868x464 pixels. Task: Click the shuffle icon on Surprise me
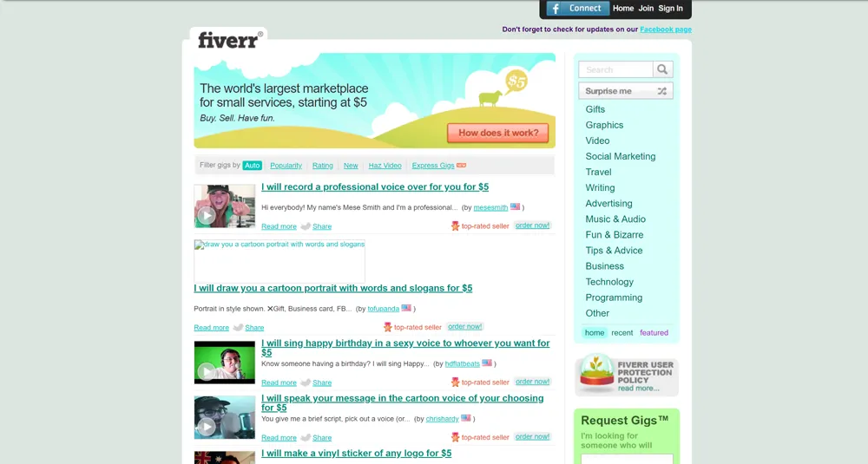[661, 91]
